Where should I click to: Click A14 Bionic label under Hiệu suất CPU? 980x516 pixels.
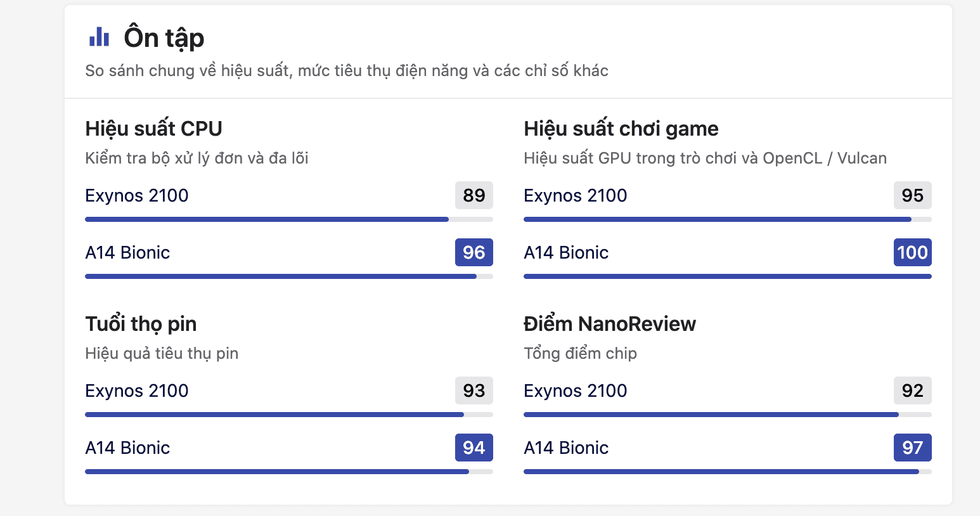click(127, 252)
